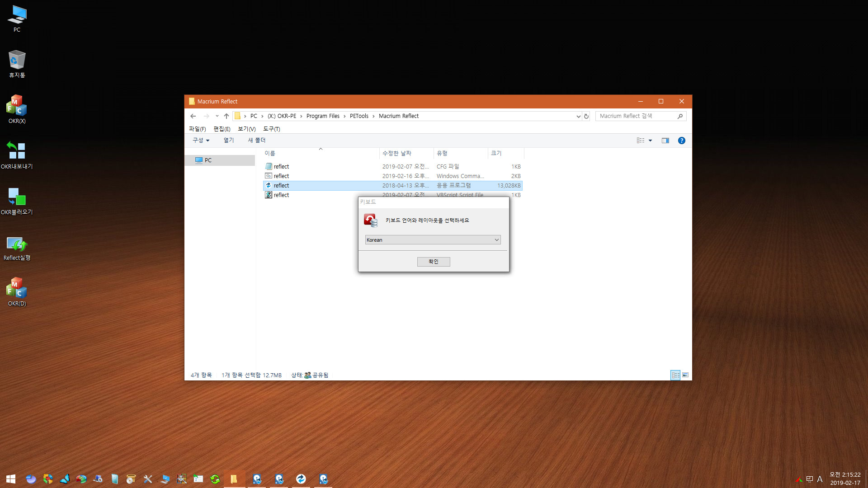
Task: Select the Reflect실행 desktop shortcut
Action: [x=17, y=248]
